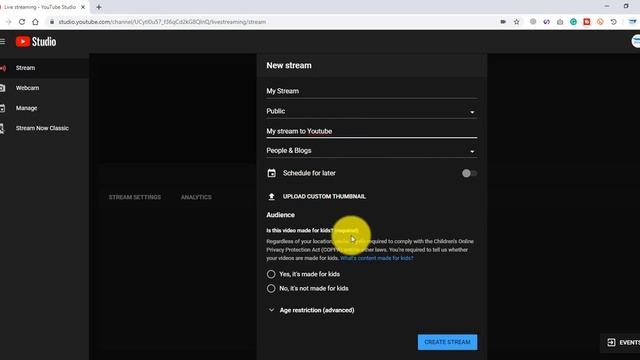Open the YouTube Studio logo home
Viewport: 640px width, 360px height.
(x=36, y=42)
